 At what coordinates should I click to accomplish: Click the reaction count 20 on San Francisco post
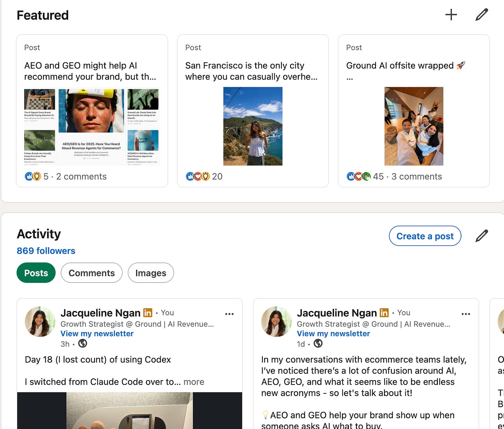pos(217,177)
